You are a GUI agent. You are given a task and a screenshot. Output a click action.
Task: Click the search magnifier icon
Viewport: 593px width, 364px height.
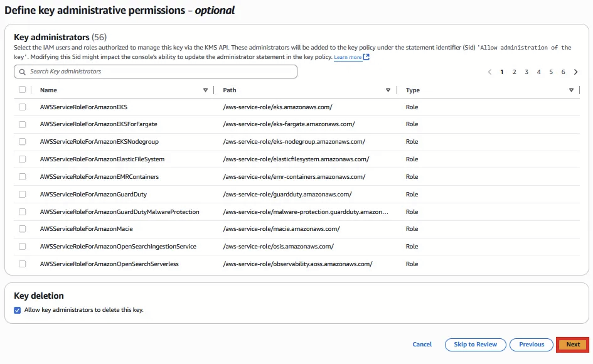coord(23,72)
